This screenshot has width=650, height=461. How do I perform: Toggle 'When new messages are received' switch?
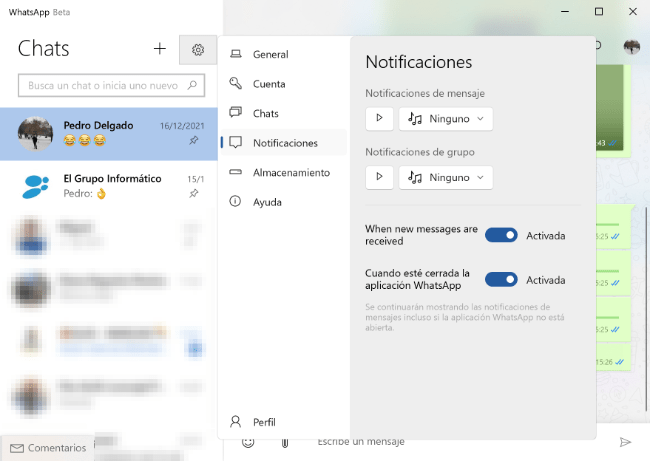coord(501,235)
